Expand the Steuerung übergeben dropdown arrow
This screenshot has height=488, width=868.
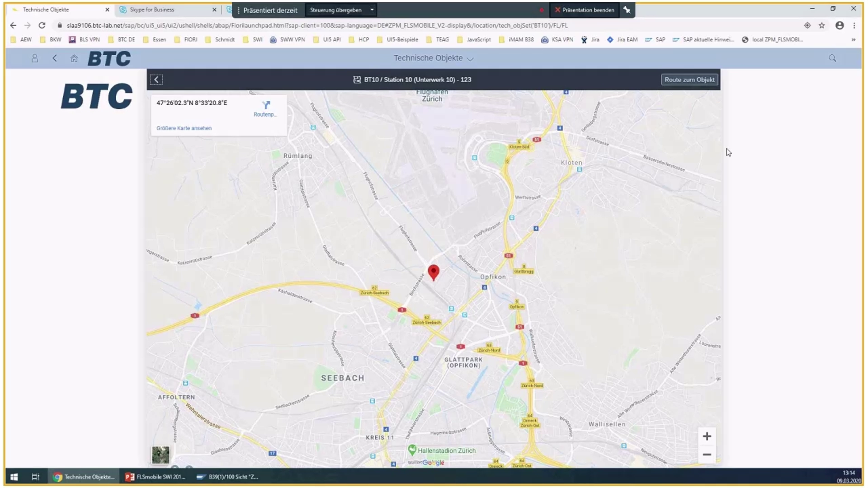pyautogui.click(x=372, y=9)
